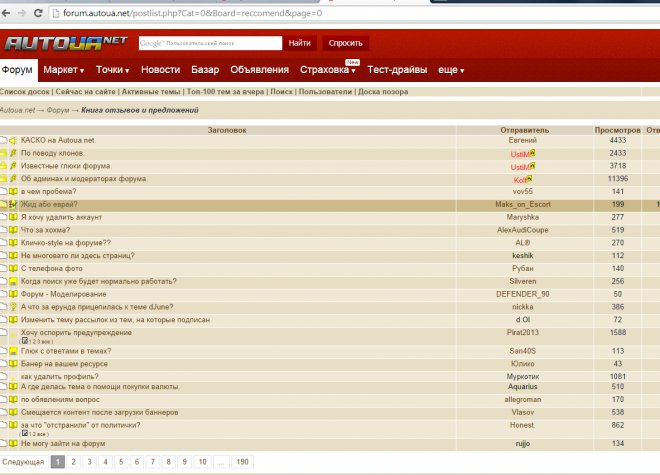Click the small page icon under Хочу оспорить предупреждение

pos(25,340)
